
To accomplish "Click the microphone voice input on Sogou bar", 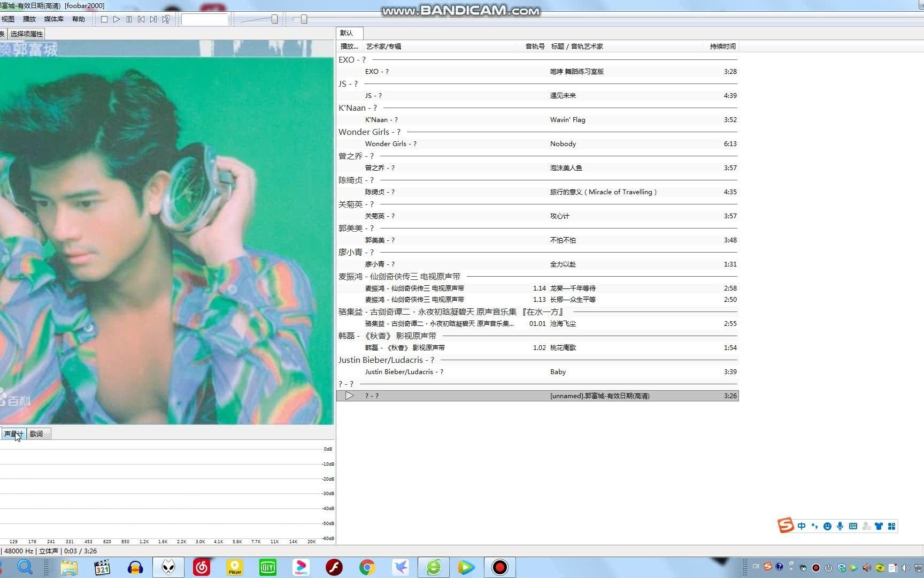I will click(840, 526).
